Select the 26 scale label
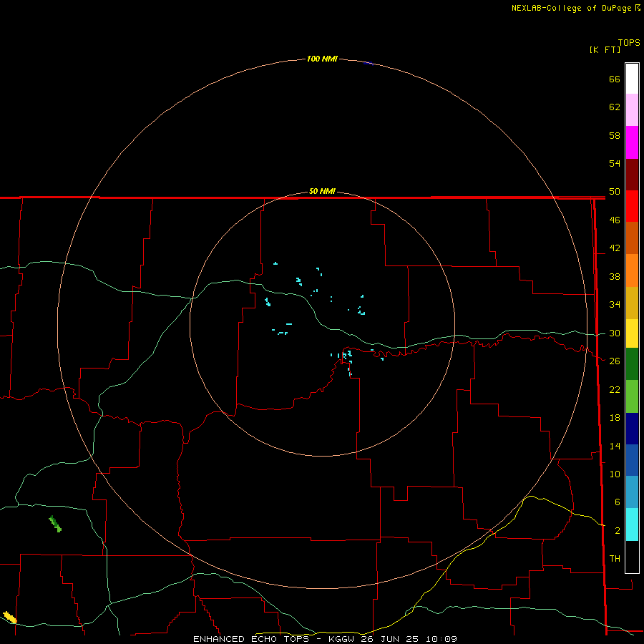 [615, 361]
